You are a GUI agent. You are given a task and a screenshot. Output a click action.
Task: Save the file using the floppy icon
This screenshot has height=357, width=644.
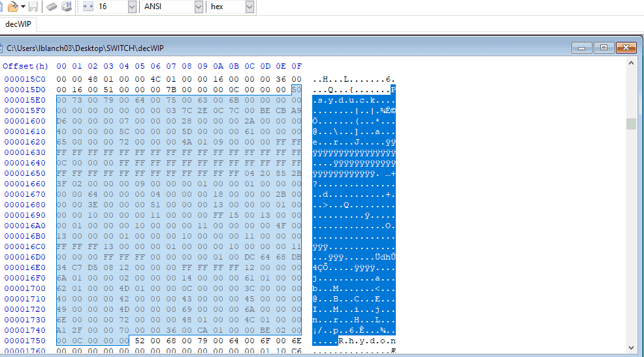pyautogui.click(x=33, y=7)
